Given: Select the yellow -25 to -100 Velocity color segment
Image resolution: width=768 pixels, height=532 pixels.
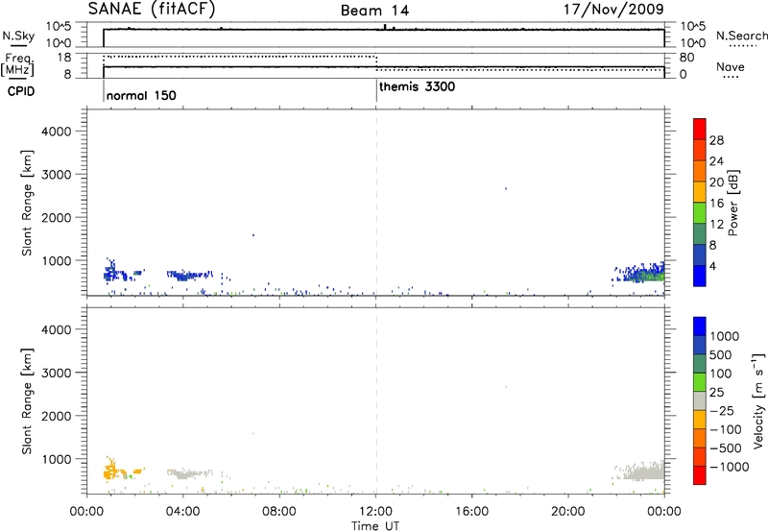Looking at the screenshot, I should [x=700, y=420].
